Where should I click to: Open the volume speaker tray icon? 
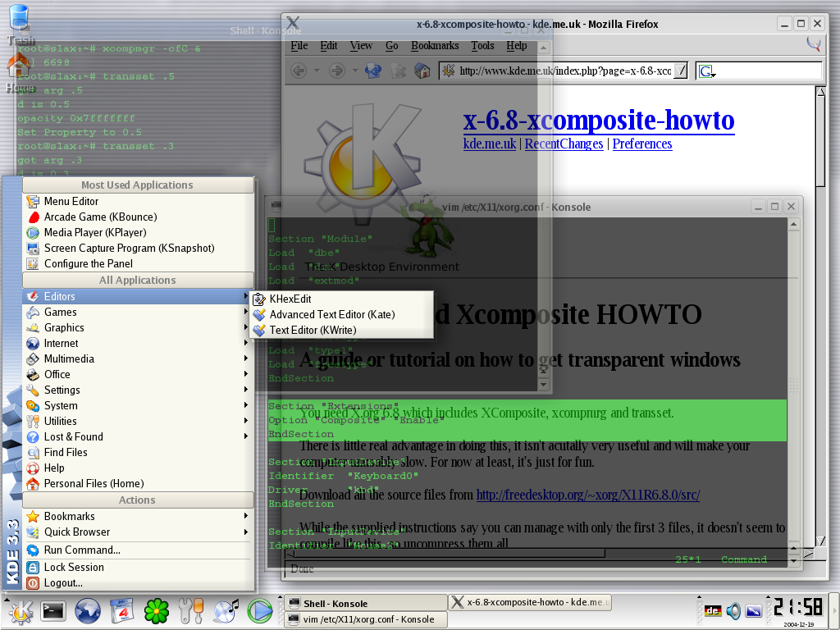point(733,610)
